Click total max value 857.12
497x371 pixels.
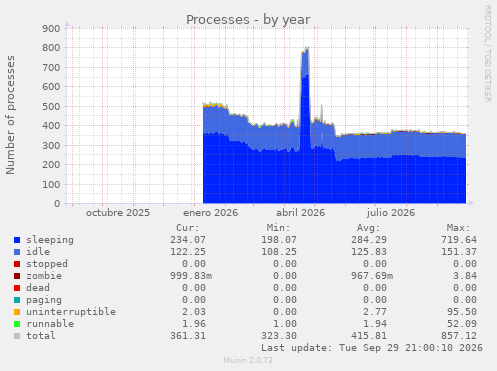pyautogui.click(x=459, y=336)
